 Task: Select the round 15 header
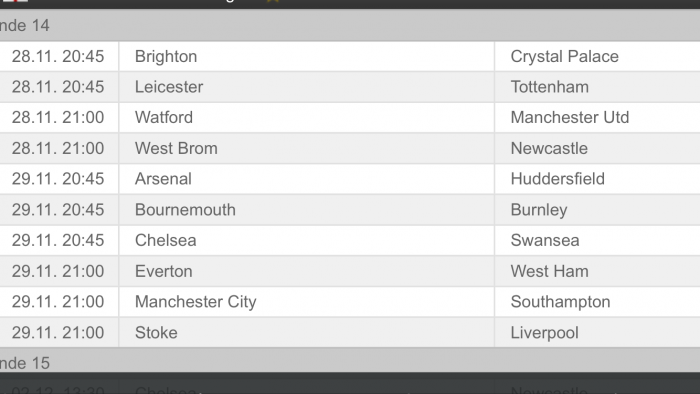click(x=350, y=361)
